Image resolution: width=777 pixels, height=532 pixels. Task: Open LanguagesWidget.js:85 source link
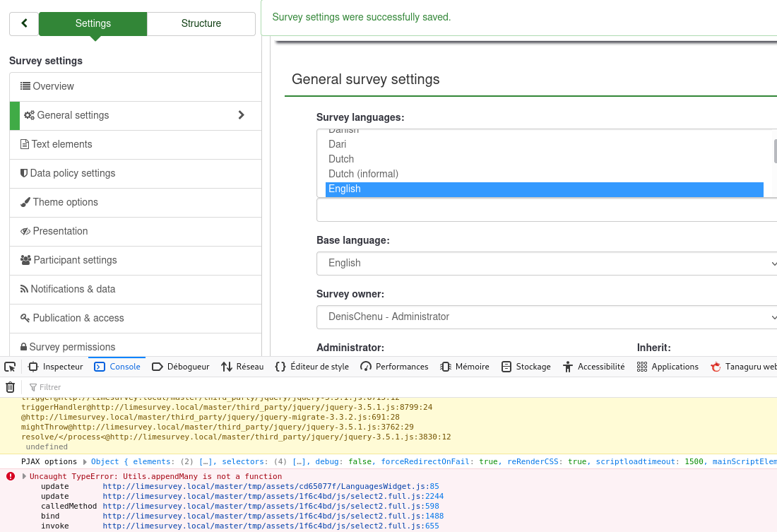coord(271,487)
